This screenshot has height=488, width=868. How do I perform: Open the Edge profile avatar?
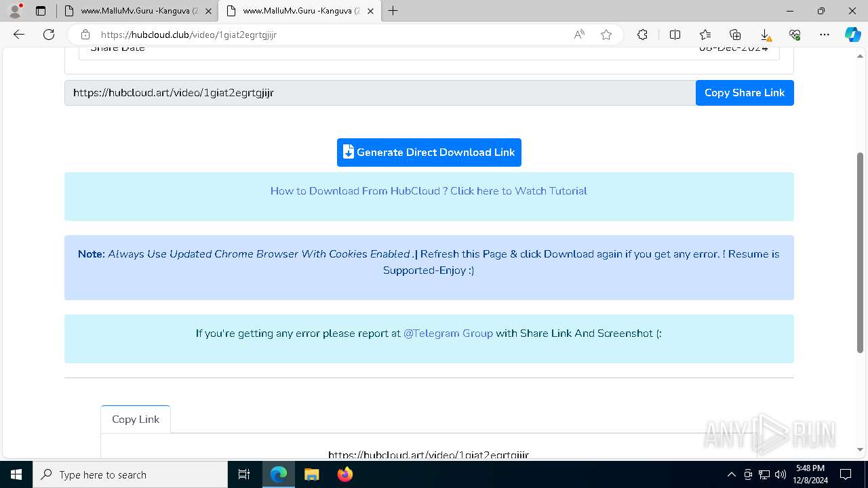15,11
